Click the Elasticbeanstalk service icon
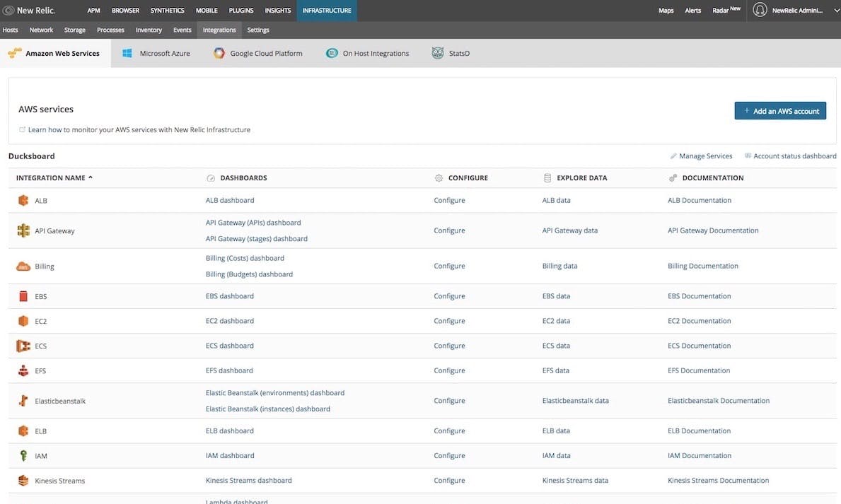The height and width of the screenshot is (504, 841). [23, 401]
